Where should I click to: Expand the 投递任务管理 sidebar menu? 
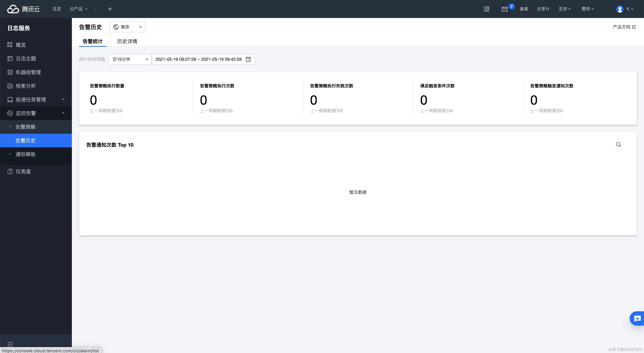tap(36, 99)
